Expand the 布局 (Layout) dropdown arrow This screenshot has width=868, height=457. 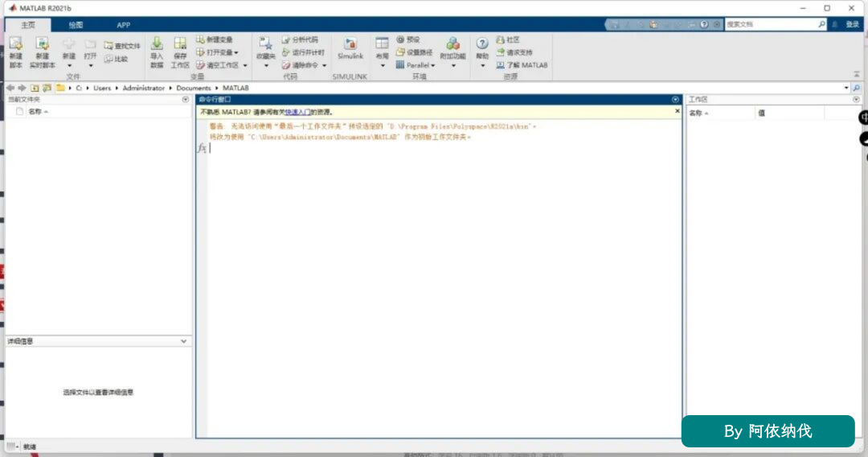pos(383,66)
